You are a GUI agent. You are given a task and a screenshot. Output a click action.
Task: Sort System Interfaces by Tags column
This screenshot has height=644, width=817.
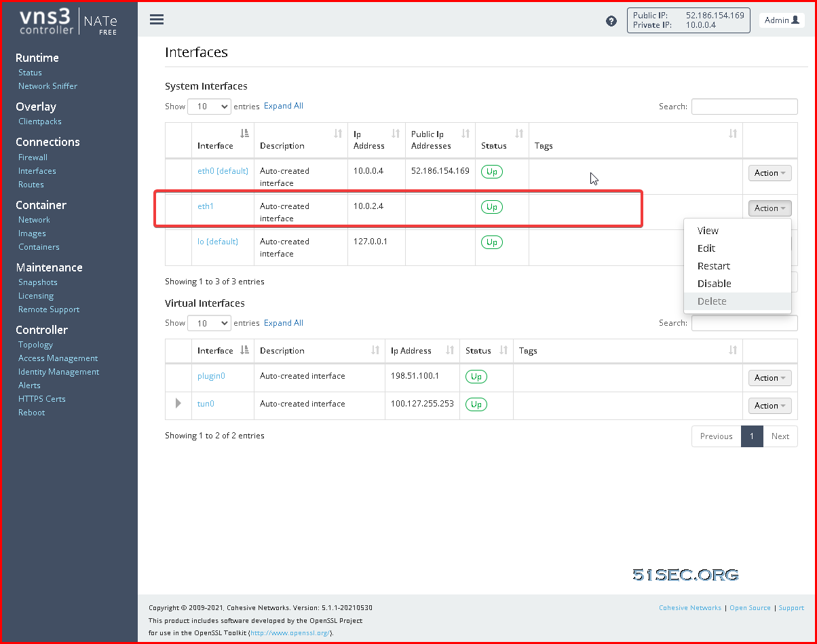pos(636,140)
